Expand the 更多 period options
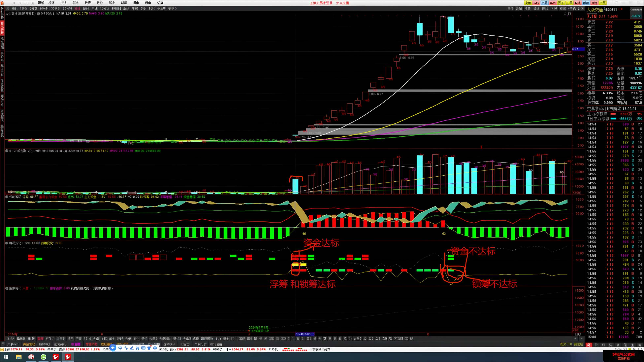This screenshot has width=644, height=362. [172, 8]
